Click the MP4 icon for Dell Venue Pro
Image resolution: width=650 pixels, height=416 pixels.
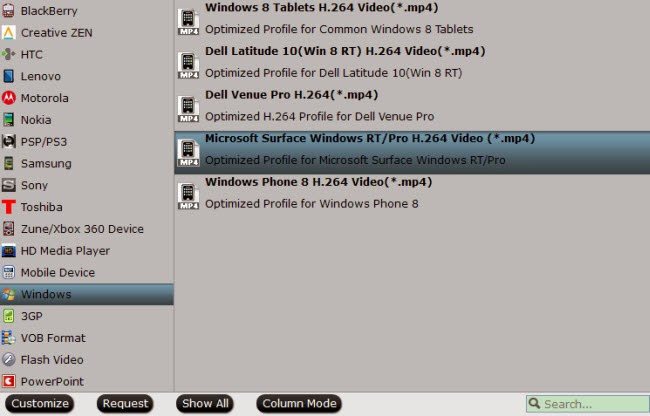pyautogui.click(x=188, y=109)
